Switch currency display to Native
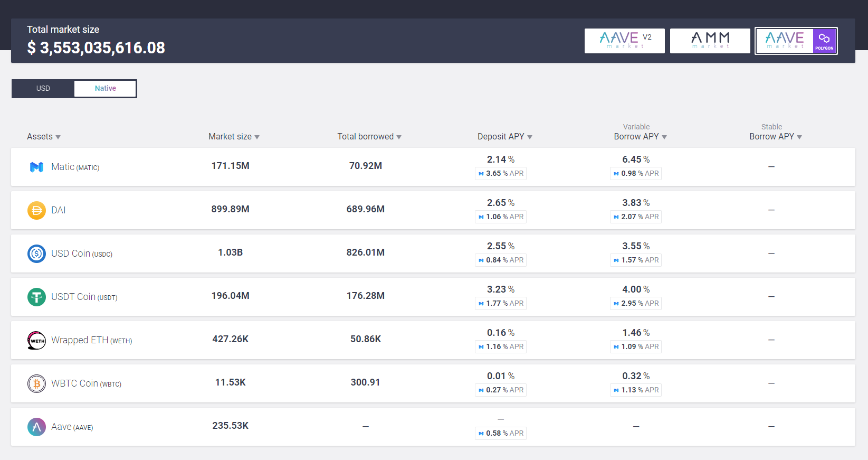 click(x=105, y=89)
